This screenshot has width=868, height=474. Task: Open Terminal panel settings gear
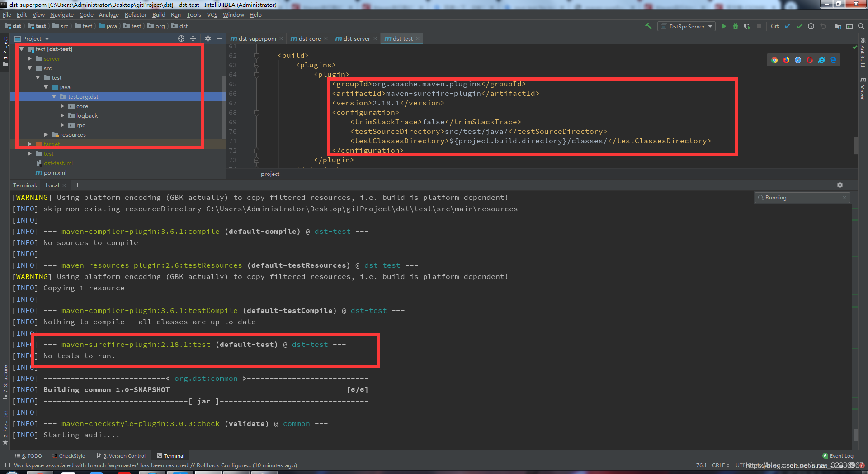pyautogui.click(x=840, y=185)
